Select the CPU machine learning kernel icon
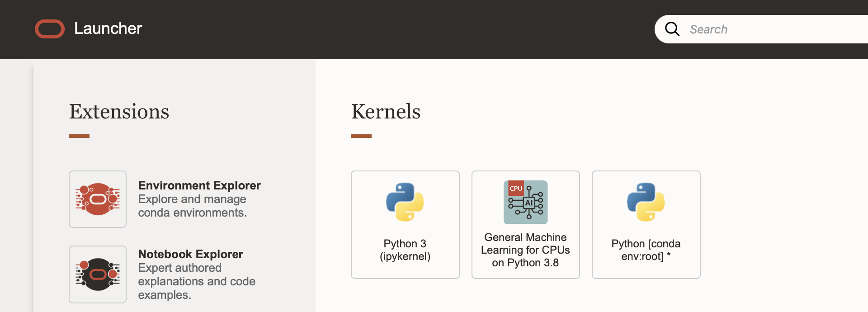868x312 pixels. point(525,202)
